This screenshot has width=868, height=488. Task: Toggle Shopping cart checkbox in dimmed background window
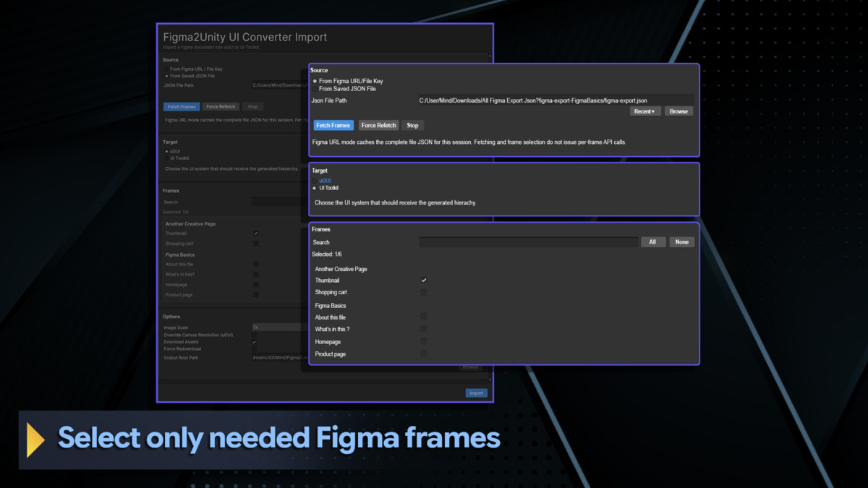click(256, 244)
